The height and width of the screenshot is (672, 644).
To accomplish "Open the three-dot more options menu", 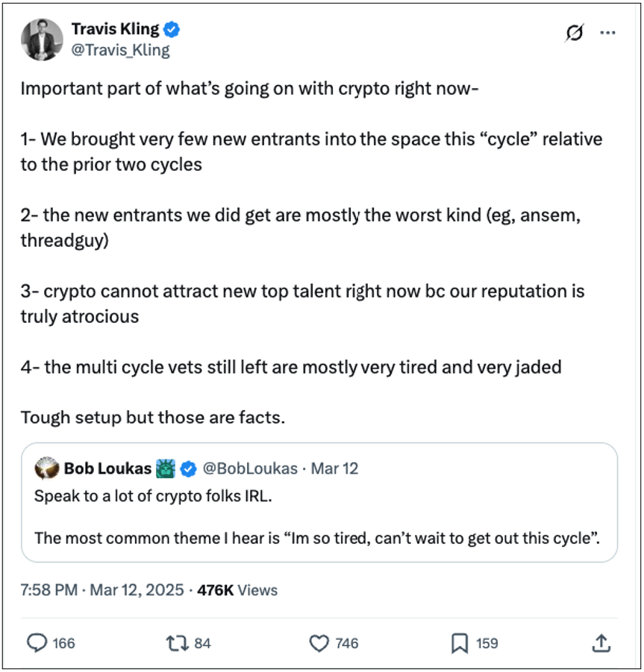I will coord(608,33).
